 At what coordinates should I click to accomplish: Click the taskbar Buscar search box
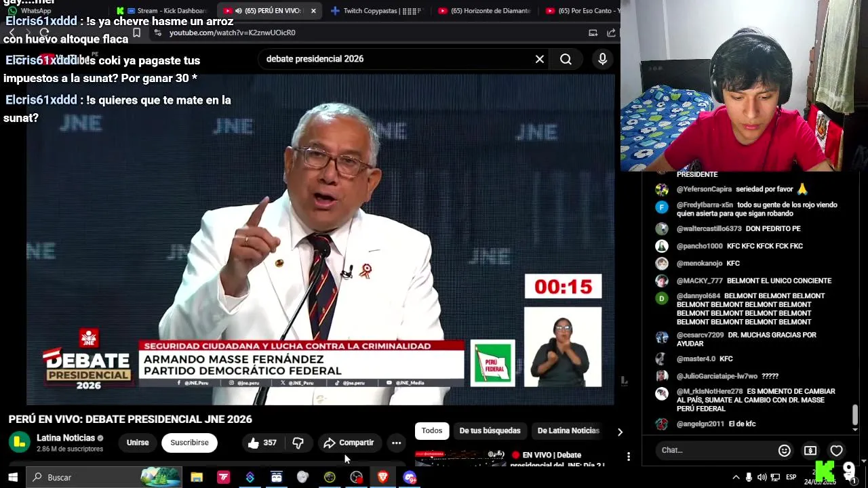[105, 477]
